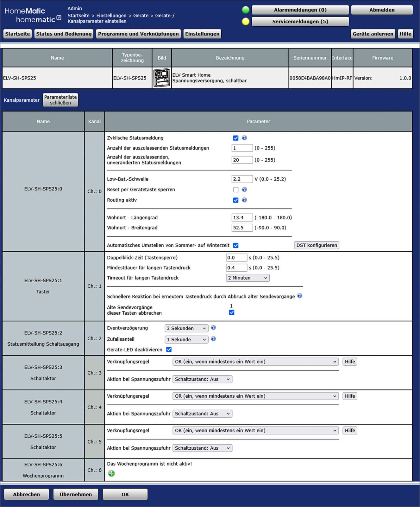Open help icon beside Routing aktiv

[x=244, y=200]
